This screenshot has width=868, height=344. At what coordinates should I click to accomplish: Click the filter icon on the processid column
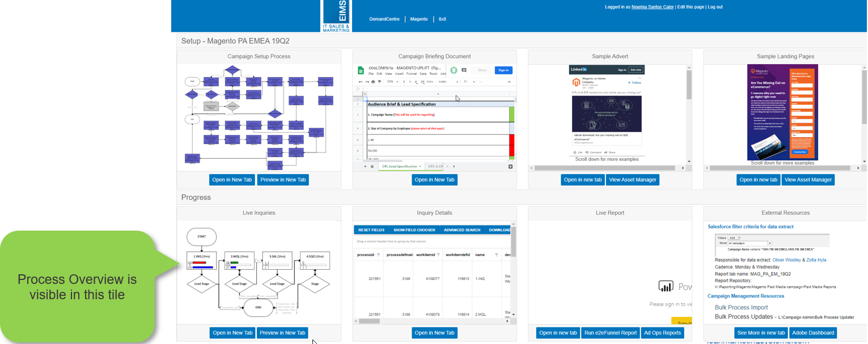[379, 255]
